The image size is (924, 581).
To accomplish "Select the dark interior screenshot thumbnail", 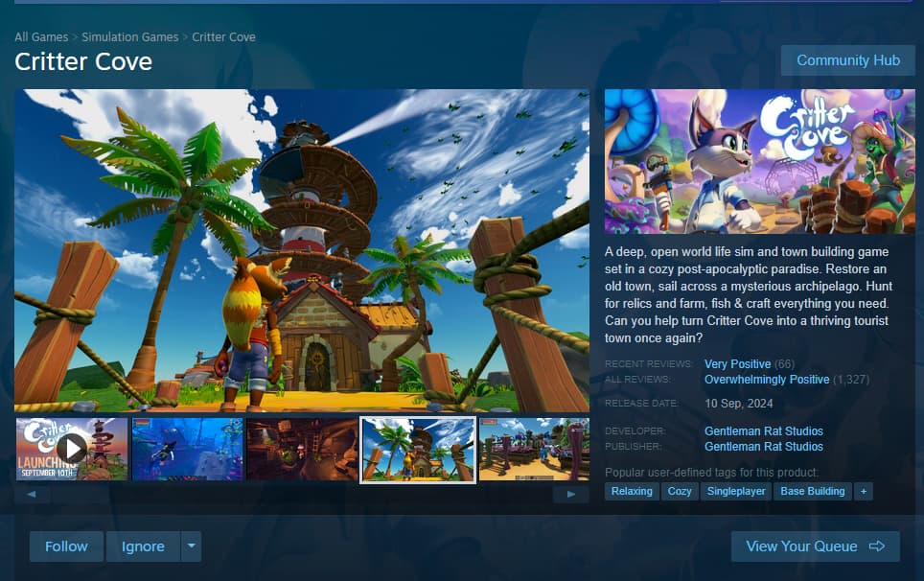I will (302, 448).
